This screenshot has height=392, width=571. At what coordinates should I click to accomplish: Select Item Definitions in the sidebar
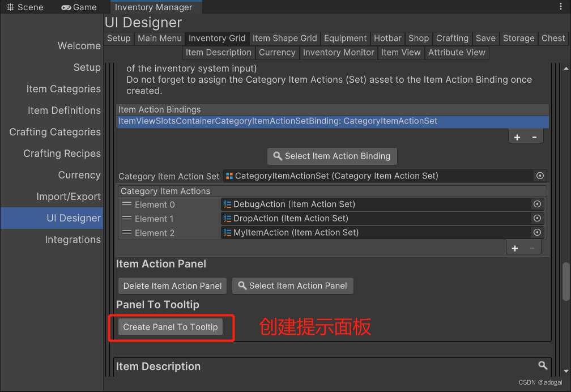(x=64, y=110)
